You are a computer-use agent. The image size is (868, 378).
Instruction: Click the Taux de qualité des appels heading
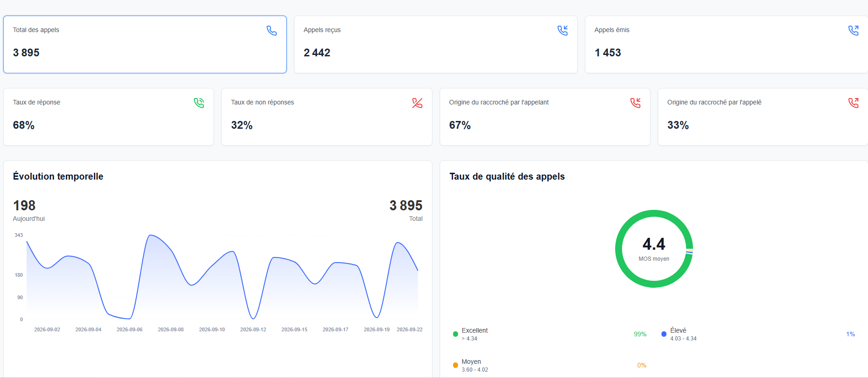coord(507,176)
